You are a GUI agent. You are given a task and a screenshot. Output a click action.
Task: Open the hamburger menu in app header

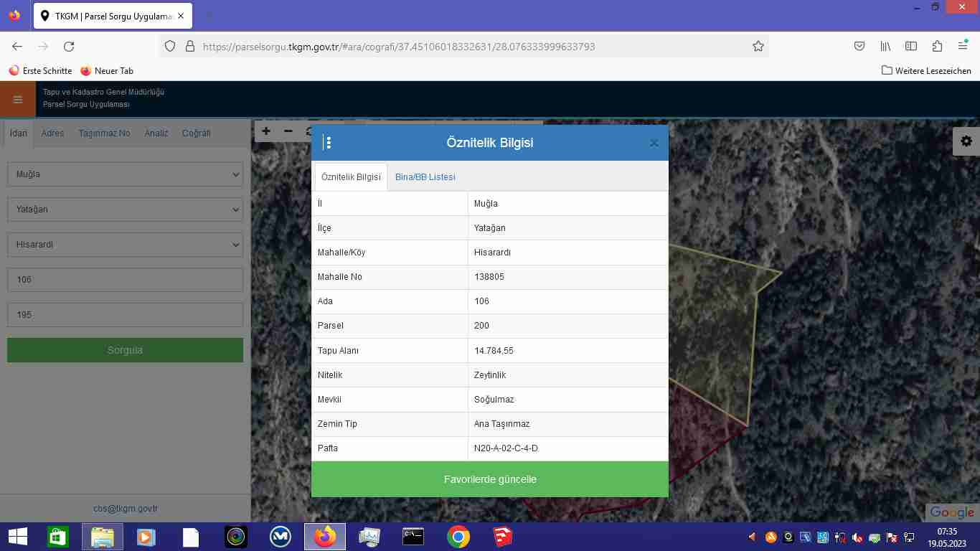click(x=18, y=100)
